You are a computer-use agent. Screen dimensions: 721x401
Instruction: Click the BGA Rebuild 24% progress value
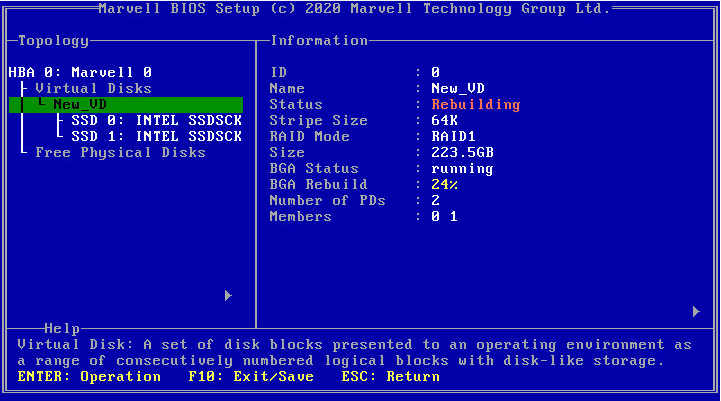pos(445,184)
